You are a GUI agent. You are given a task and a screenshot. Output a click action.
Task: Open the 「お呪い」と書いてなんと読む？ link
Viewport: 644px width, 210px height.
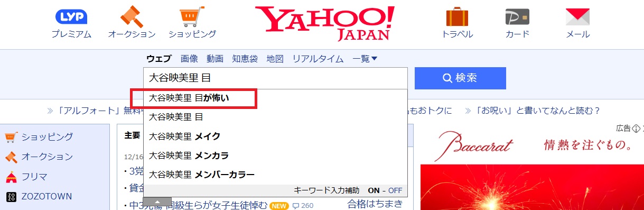coord(538,111)
